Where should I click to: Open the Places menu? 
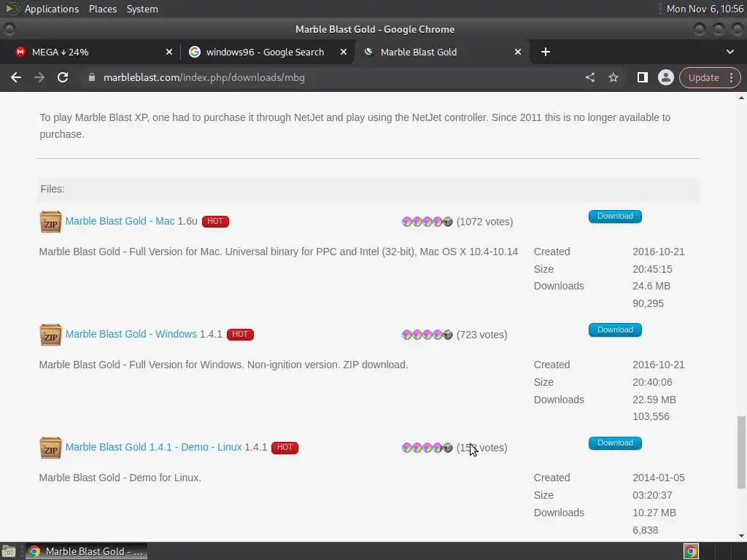tap(103, 9)
